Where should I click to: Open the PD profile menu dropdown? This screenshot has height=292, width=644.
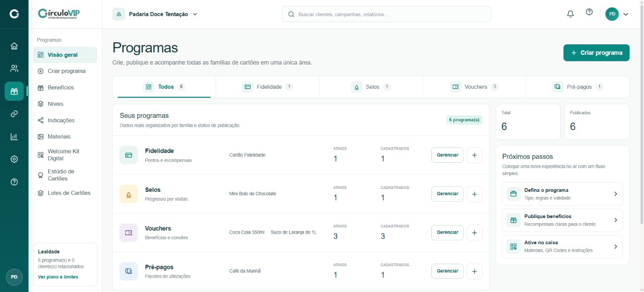coord(617,14)
